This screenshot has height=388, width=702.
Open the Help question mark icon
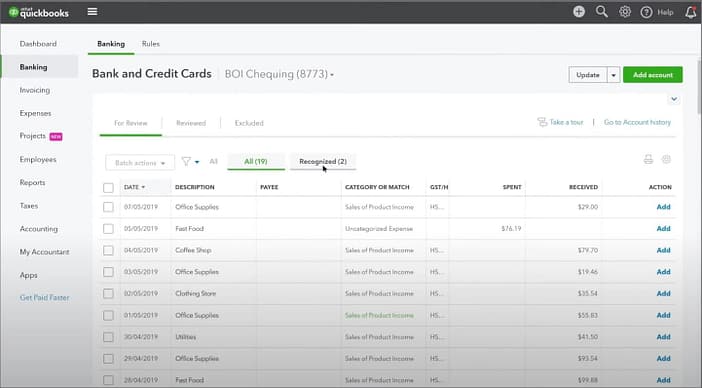(646, 12)
